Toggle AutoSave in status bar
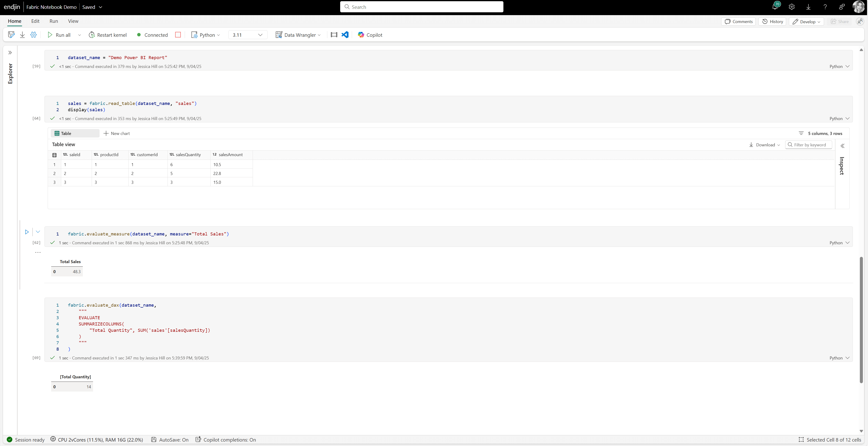868x446 pixels. click(170, 439)
